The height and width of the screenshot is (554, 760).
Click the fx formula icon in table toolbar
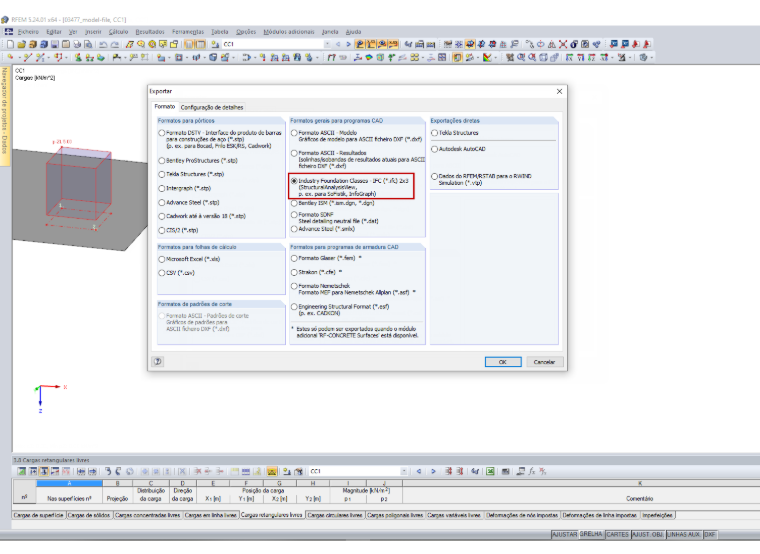(x=532, y=471)
